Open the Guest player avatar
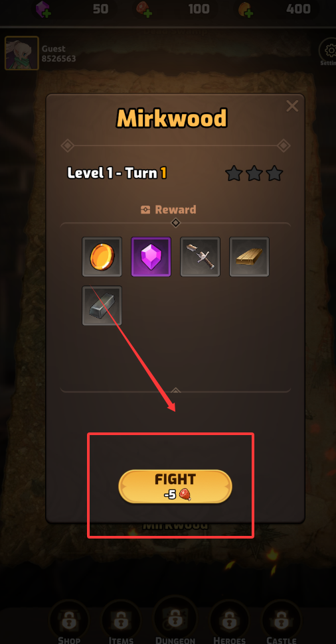This screenshot has height=644, width=336. click(x=22, y=53)
